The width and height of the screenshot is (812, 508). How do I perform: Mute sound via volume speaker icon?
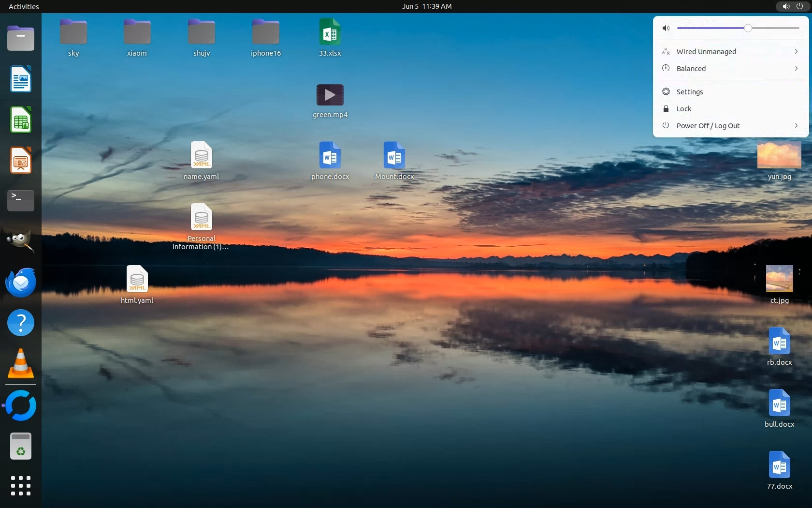pos(666,28)
